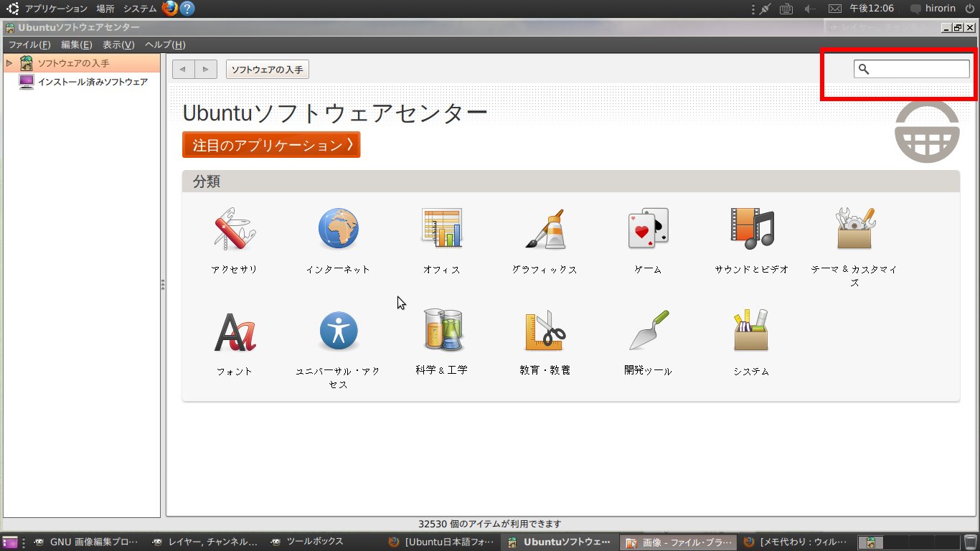The height and width of the screenshot is (551, 980).
Task: Open the 開発ツール category
Action: point(648,343)
